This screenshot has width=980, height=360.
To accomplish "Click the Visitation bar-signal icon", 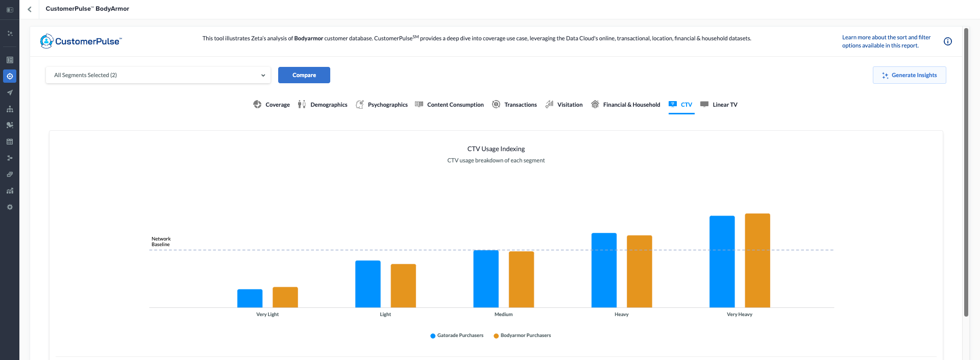I will click(549, 104).
